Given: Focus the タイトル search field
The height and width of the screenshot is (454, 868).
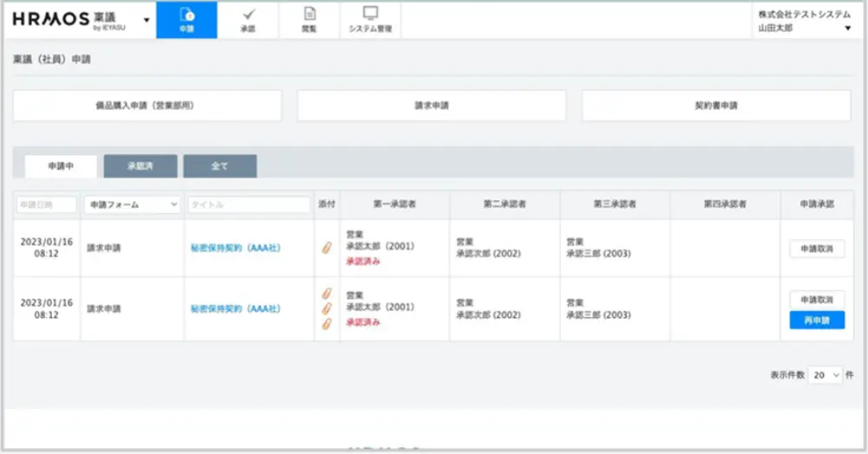Looking at the screenshot, I should tap(248, 204).
